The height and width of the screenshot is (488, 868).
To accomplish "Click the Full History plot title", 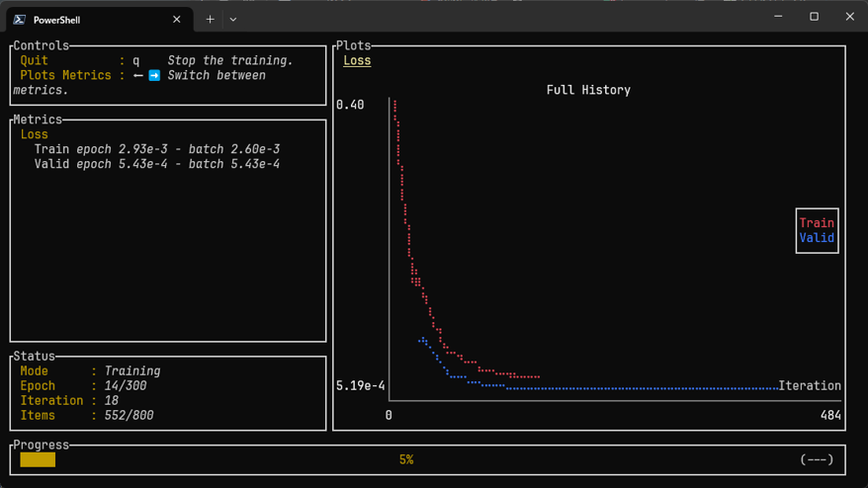I will (588, 90).
